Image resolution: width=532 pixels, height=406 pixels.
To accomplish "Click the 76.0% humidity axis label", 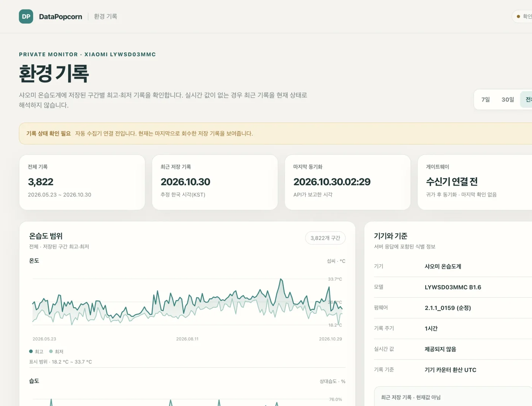I will [x=336, y=400].
